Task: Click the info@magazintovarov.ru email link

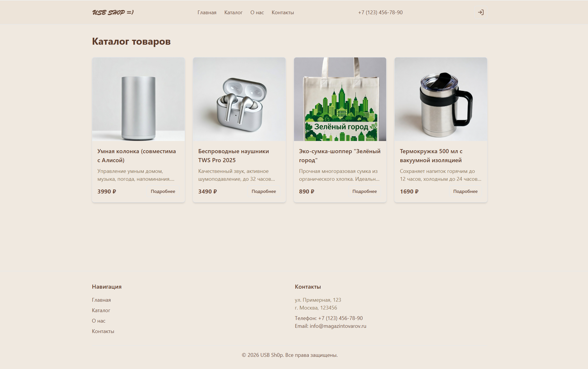Action: [338, 326]
